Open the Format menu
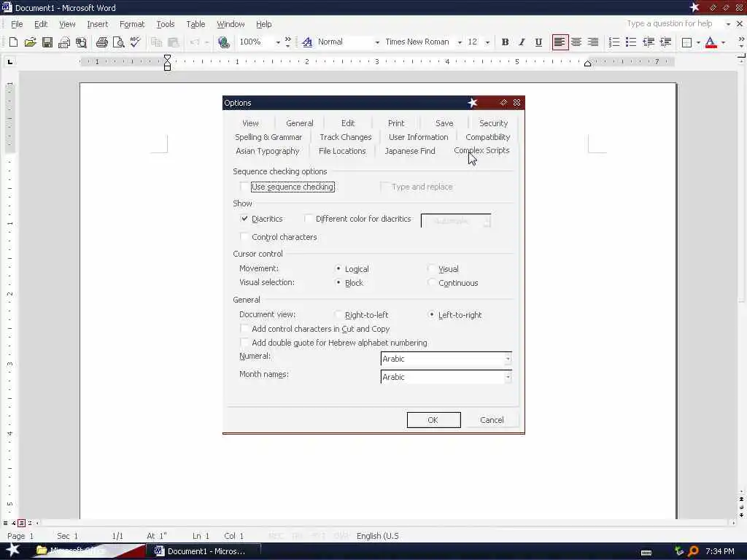The image size is (747, 560). [x=132, y=24]
